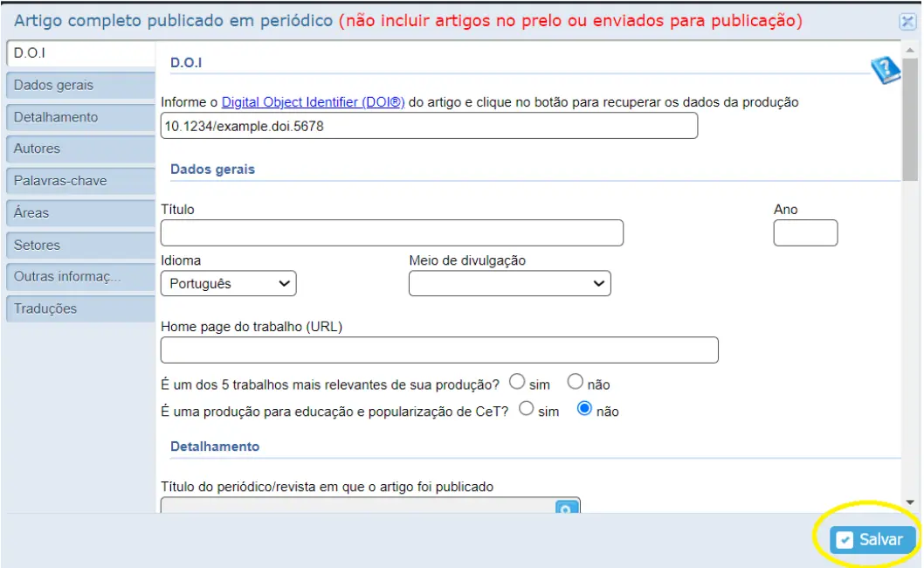Close the dialog with the X icon

[907, 23]
